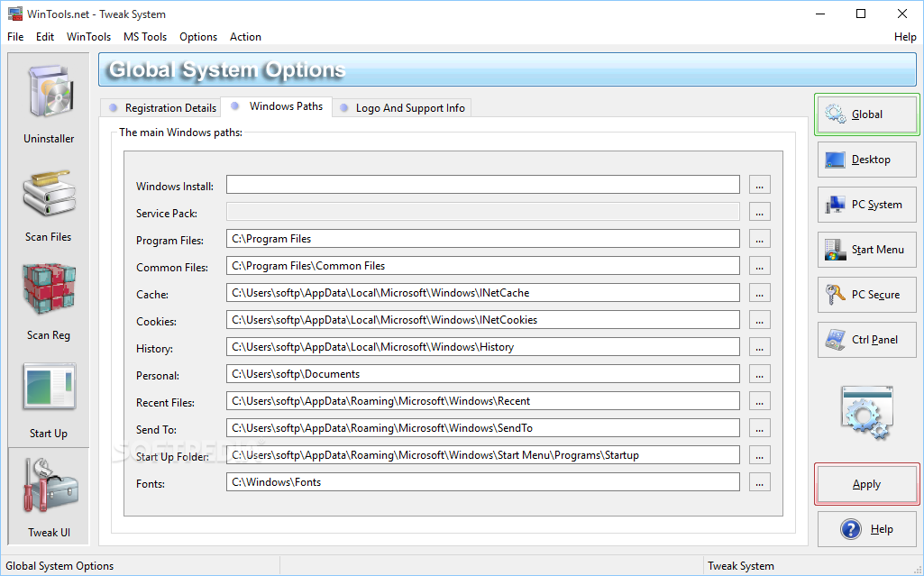The height and width of the screenshot is (576, 924).
Task: Click the Windows Install path field
Action: coord(482,185)
